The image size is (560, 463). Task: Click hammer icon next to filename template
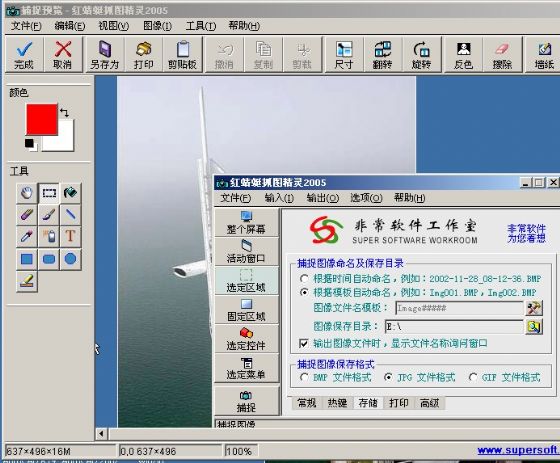coord(534,308)
